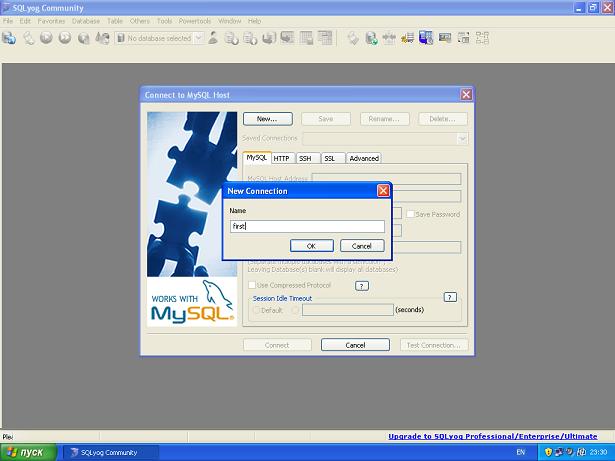This screenshot has width=615, height=461.
Task: Click the diamond-shaped toolbar icon
Action: pyautogui.click(x=353, y=38)
